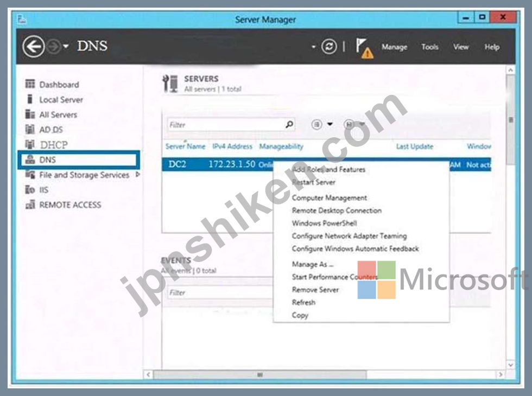
Task: Click the search magnifier in servers filter
Action: 289,124
